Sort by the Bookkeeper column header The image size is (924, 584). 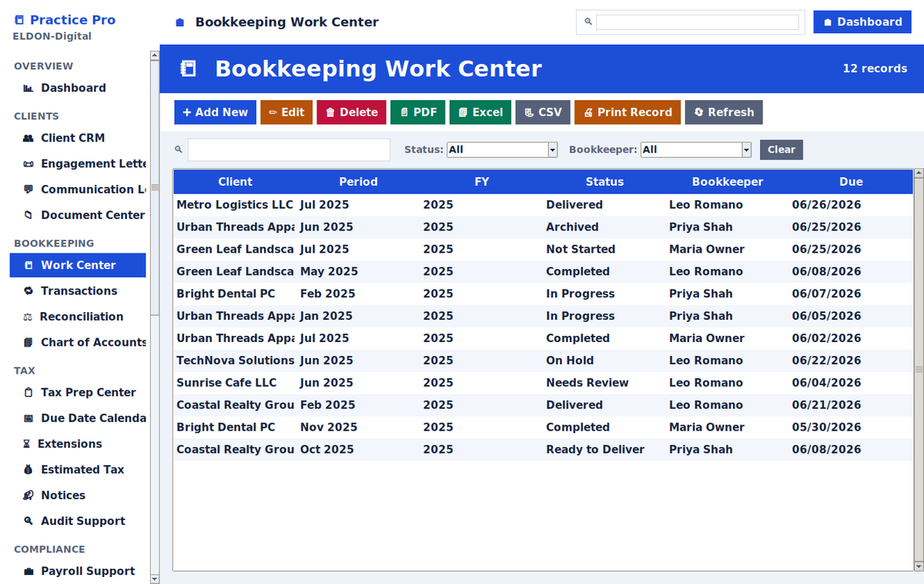(728, 182)
